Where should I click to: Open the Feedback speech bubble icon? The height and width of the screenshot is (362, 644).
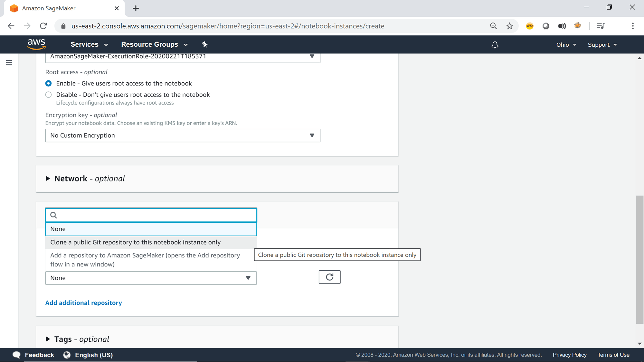pyautogui.click(x=16, y=355)
